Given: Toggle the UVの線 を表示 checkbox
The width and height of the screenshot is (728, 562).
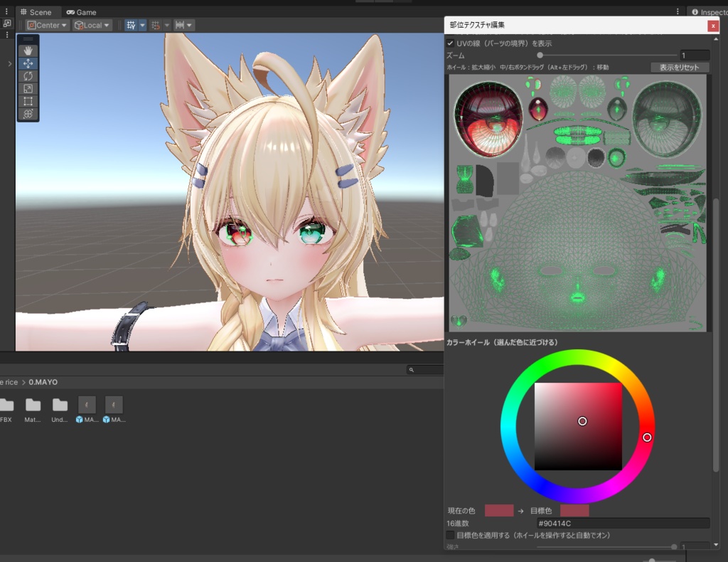Looking at the screenshot, I should point(450,43).
